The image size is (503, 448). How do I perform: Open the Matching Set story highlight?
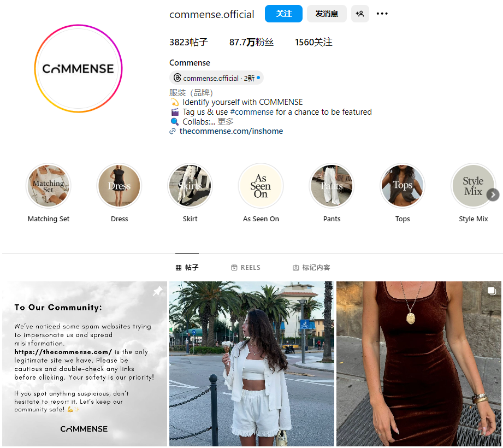coord(49,186)
